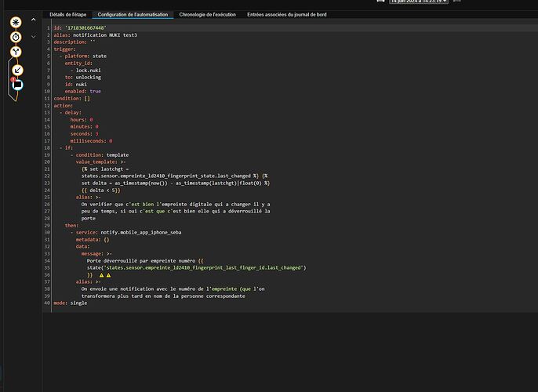Click the 'lock.nuki' entity line
Image resolution: width=538 pixels, height=392 pixels.
pos(85,71)
